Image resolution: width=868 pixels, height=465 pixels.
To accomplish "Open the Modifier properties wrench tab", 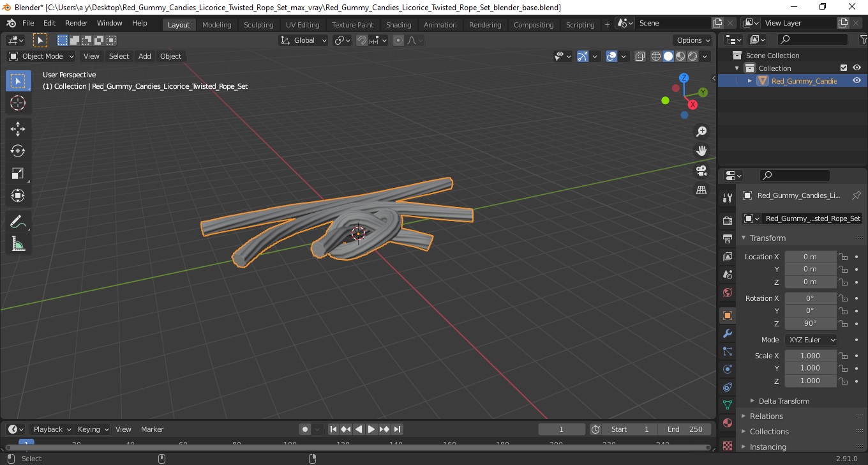I will (x=727, y=333).
